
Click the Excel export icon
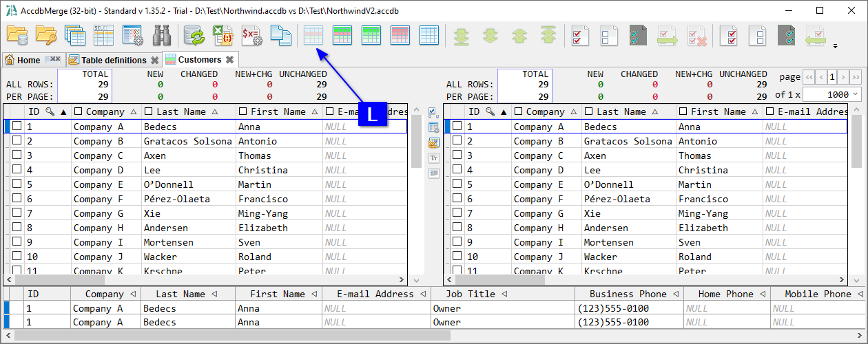[223, 34]
